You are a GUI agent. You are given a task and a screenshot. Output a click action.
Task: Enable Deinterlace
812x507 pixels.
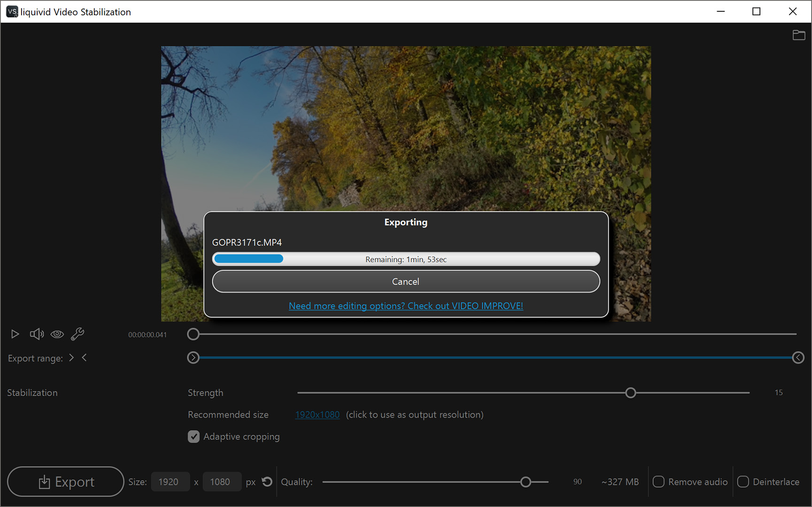743,482
